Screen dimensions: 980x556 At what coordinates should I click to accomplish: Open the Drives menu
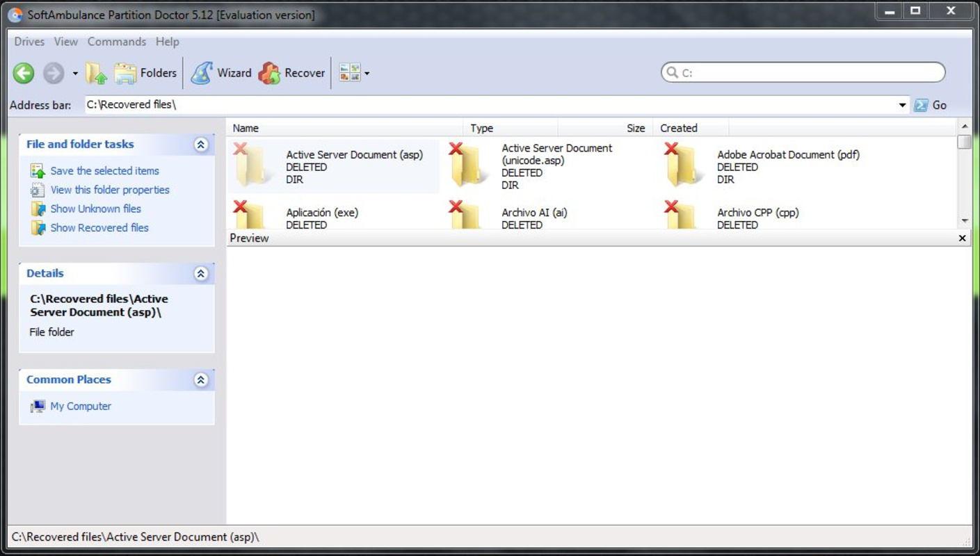pyautogui.click(x=29, y=42)
